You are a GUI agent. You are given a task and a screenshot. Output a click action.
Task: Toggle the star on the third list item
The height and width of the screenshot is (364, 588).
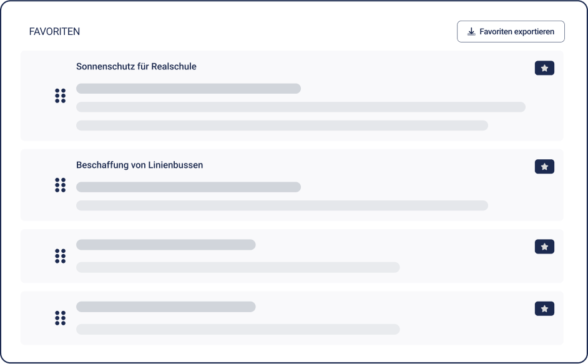click(544, 246)
